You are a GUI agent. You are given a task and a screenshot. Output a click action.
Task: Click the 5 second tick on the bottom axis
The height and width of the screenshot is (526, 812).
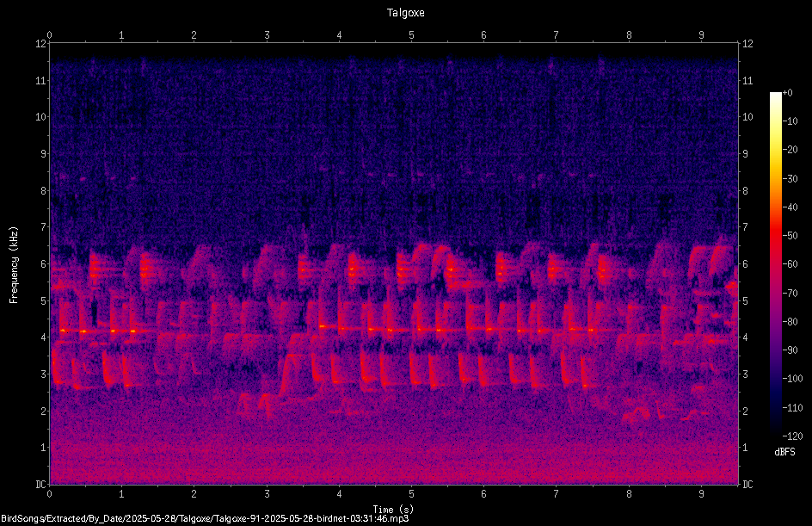(x=411, y=494)
